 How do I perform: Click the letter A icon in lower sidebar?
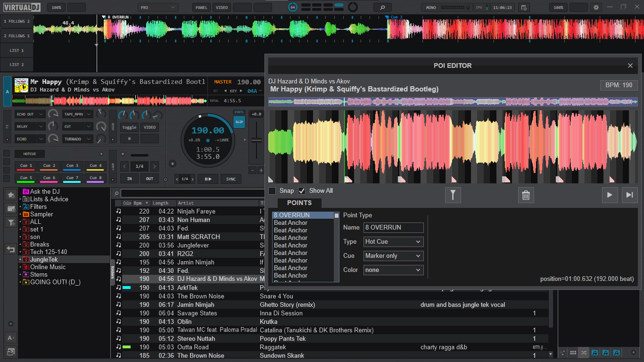(11, 337)
